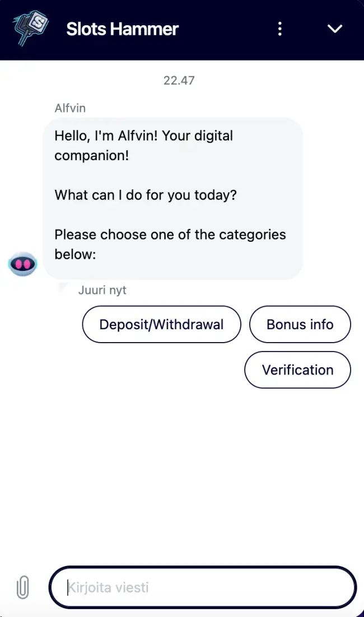The width and height of the screenshot is (364, 617).
Task: Click the 'Hello, I'm Alfvin!' greeting text
Action: coord(143,135)
